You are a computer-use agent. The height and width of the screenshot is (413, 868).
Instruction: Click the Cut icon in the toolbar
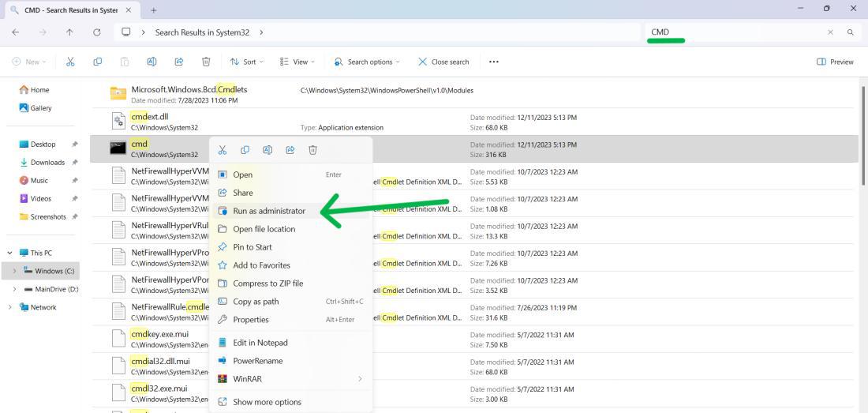pyautogui.click(x=70, y=62)
